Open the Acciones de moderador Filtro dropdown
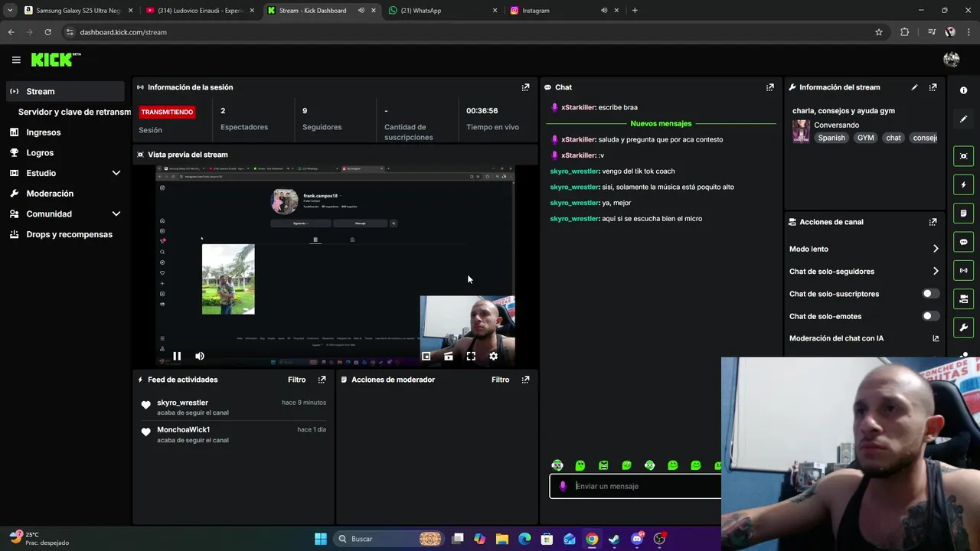 pyautogui.click(x=500, y=380)
